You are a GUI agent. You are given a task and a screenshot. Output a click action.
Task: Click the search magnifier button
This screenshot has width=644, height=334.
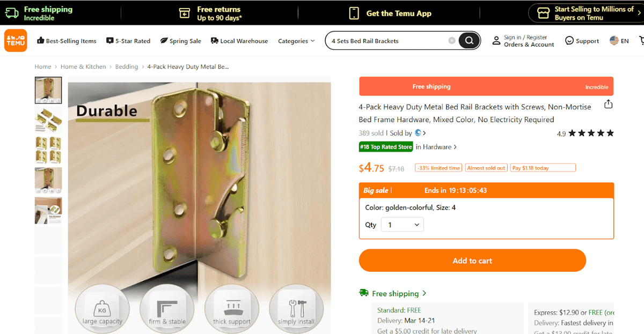[x=469, y=41]
